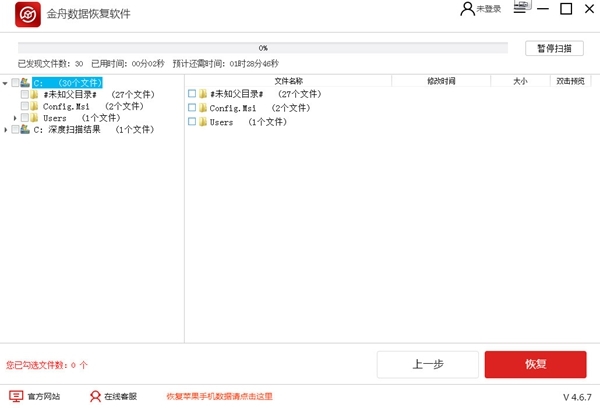Image resolution: width=600 pixels, height=408 pixels.
Task: Click the user account icon (未登录)
Action: (467, 9)
